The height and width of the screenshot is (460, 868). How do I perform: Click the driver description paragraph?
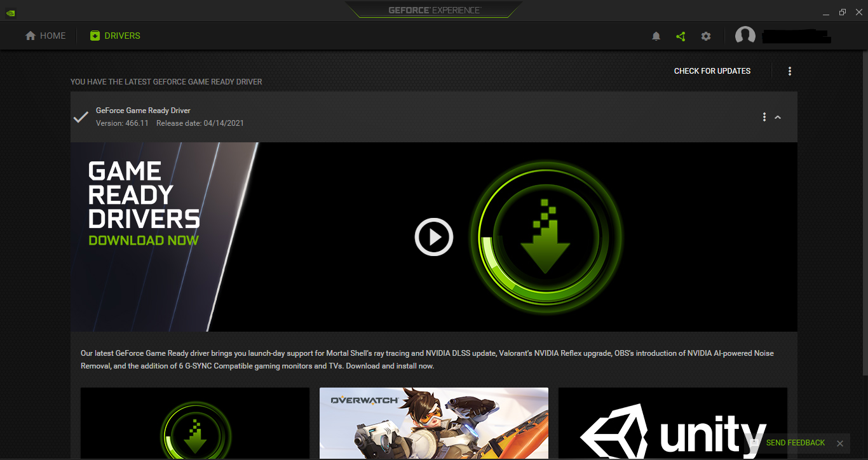point(427,360)
